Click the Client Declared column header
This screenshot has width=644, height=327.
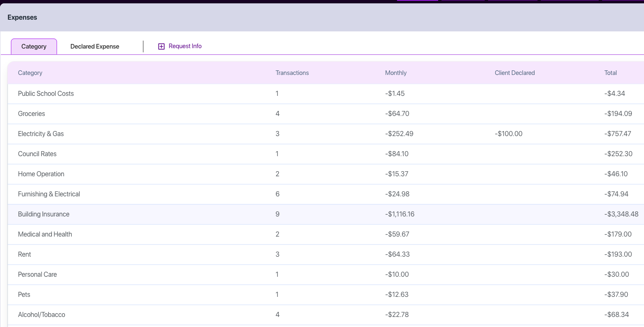(x=514, y=73)
